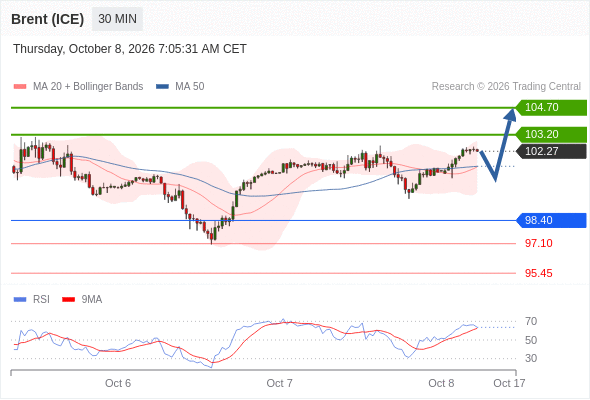Click the RSI 30 axis value
The height and width of the screenshot is (400, 590).
(531, 358)
